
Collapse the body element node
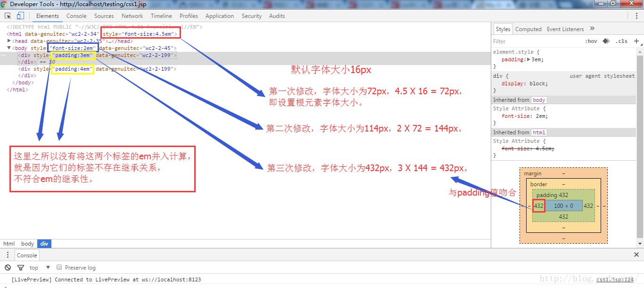point(9,48)
